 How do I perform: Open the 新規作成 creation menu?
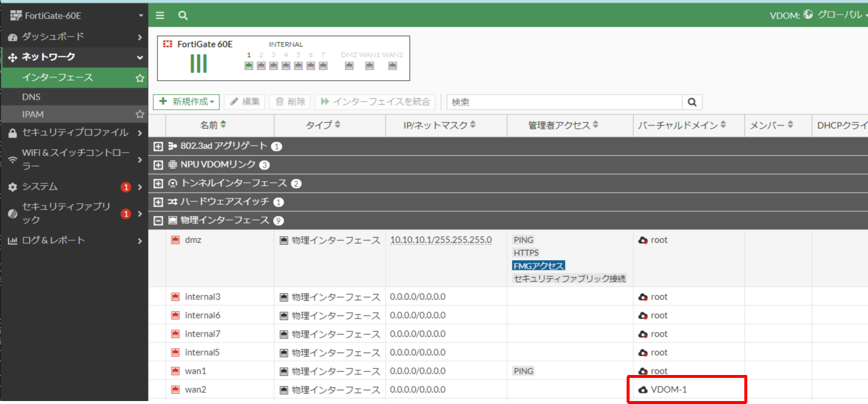[186, 101]
